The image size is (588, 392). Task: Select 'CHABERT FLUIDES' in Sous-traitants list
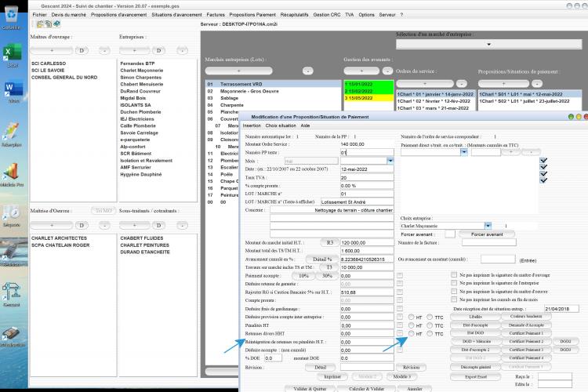[142, 238]
